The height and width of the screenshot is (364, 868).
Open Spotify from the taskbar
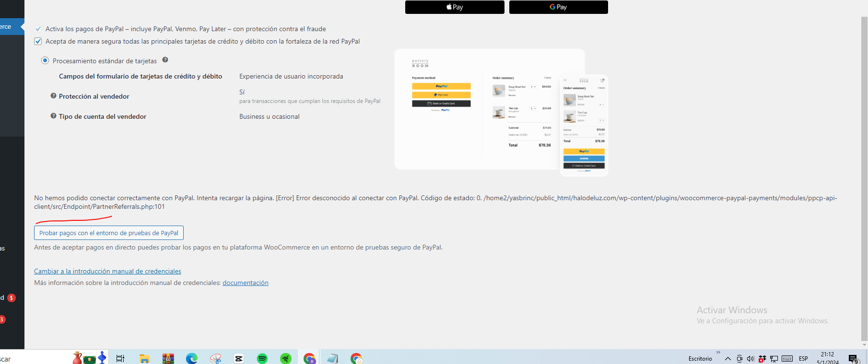[x=262, y=358]
